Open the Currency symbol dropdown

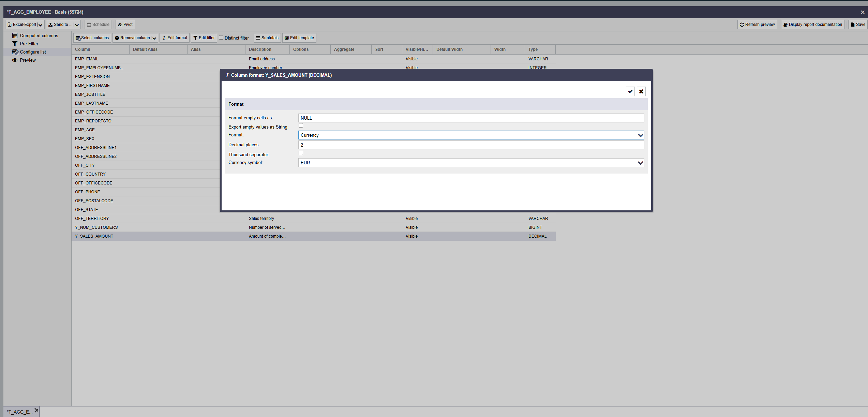pyautogui.click(x=470, y=163)
